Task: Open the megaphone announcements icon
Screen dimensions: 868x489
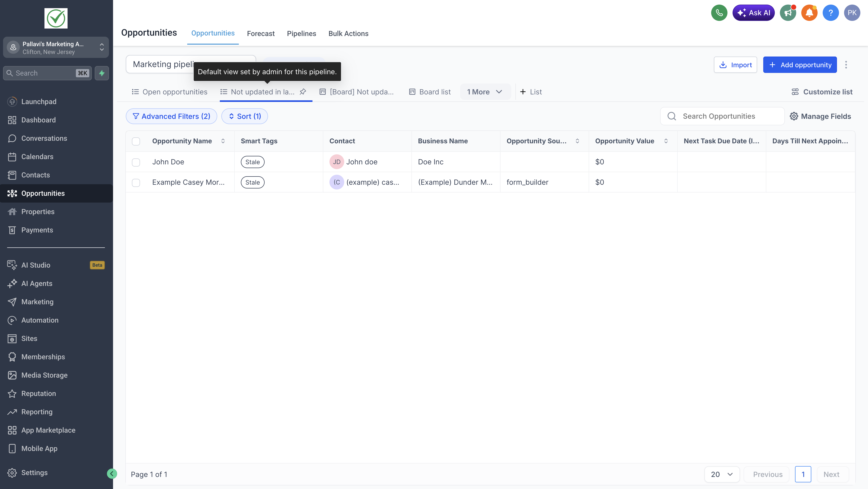Action: [788, 13]
